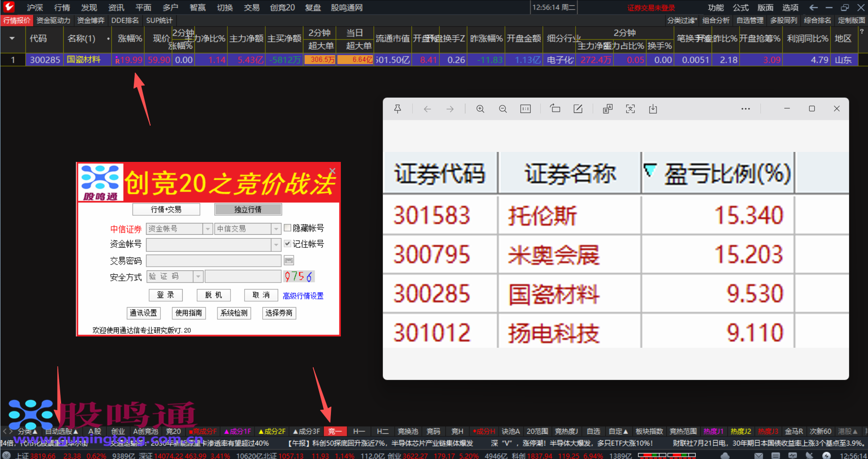
Task: Close the 创竞20 login dialog
Action: tap(332, 170)
